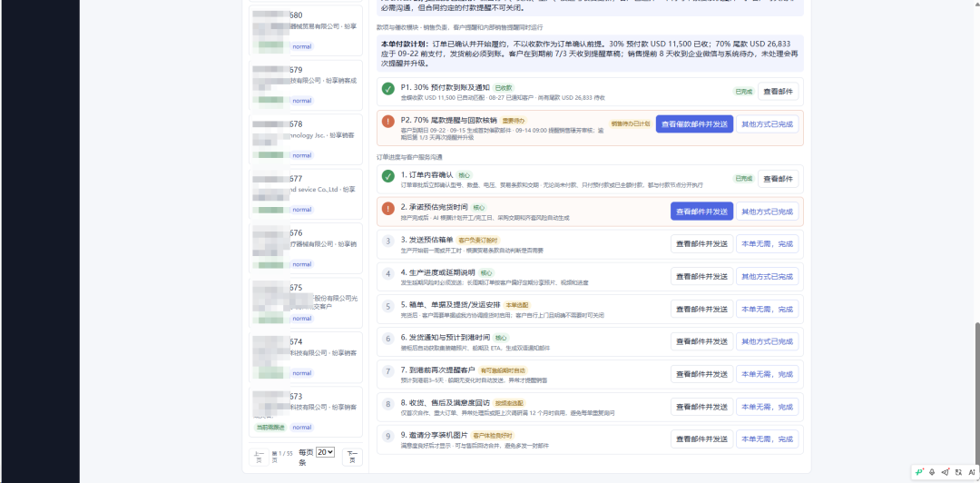Go to previous page with 上一页 button
Image resolution: width=980 pixels, height=483 pixels.
259,457
